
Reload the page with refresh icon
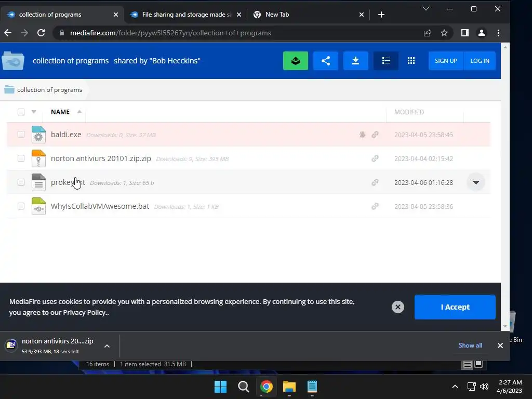click(x=41, y=33)
